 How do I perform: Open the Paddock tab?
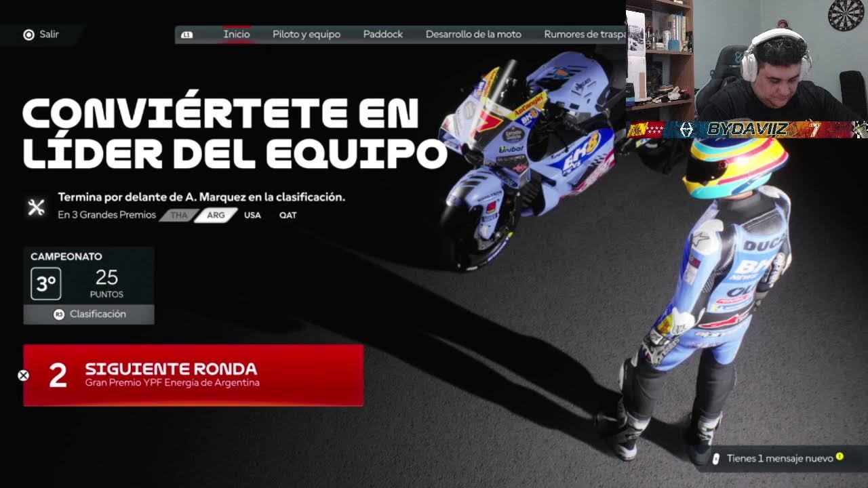click(383, 34)
